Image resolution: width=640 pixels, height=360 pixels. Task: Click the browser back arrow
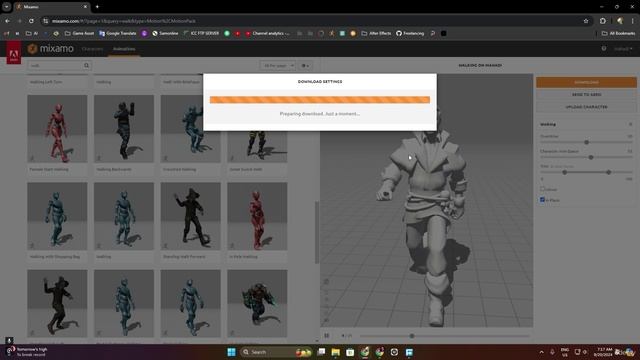(7, 21)
